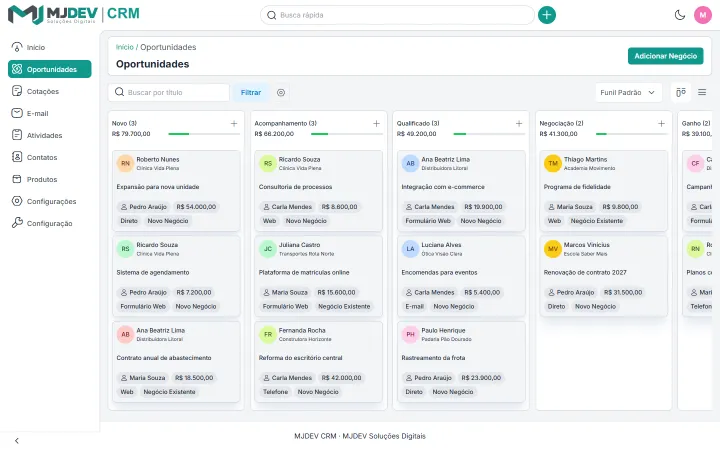The image size is (720, 450).
Task: Click E-mail tag on Encomendas card
Action: click(414, 306)
